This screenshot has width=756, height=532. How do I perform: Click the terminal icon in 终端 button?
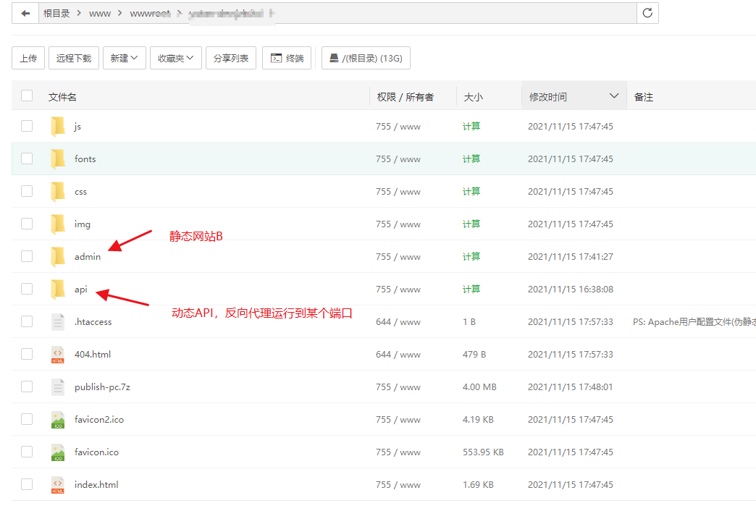click(276, 59)
